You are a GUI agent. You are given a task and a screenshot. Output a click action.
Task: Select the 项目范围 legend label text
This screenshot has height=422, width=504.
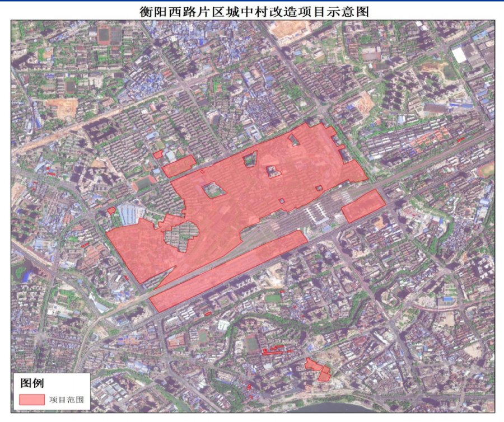(66, 400)
